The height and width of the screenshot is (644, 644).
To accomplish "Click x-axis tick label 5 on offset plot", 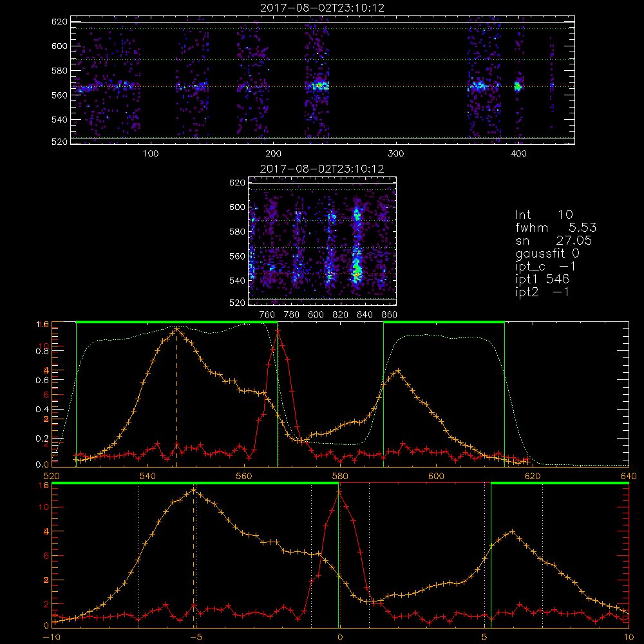I will click(484, 638).
